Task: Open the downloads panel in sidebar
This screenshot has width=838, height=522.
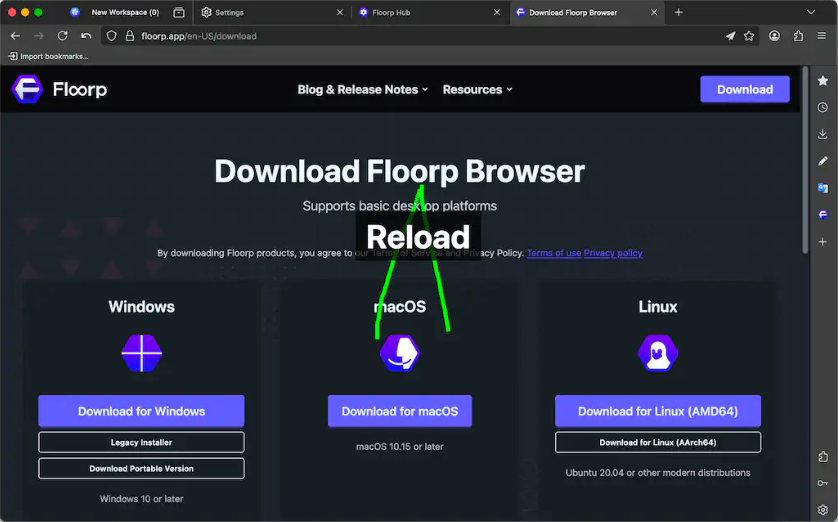Action: click(x=822, y=134)
